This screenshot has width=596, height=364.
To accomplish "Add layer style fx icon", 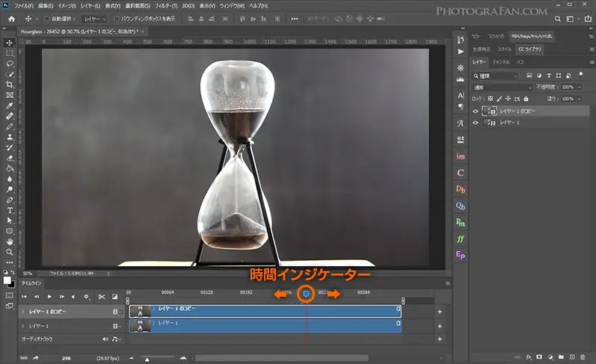I will pyautogui.click(x=529, y=357).
